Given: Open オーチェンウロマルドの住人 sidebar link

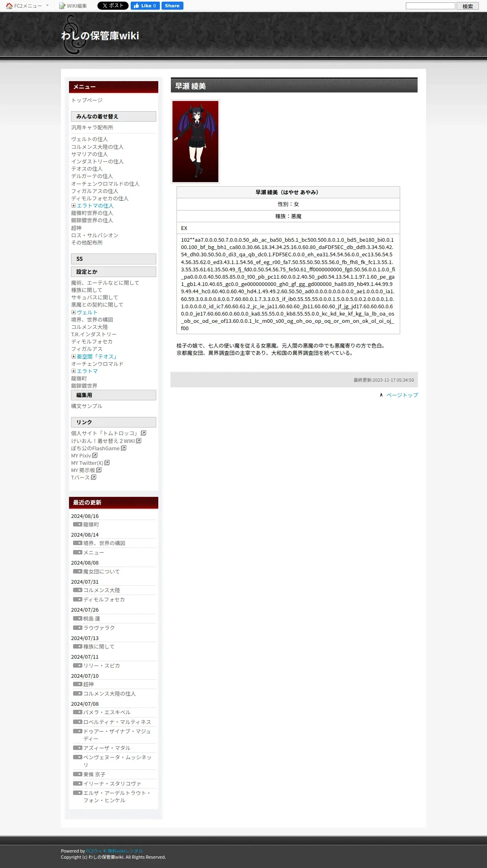Looking at the screenshot, I should (105, 184).
